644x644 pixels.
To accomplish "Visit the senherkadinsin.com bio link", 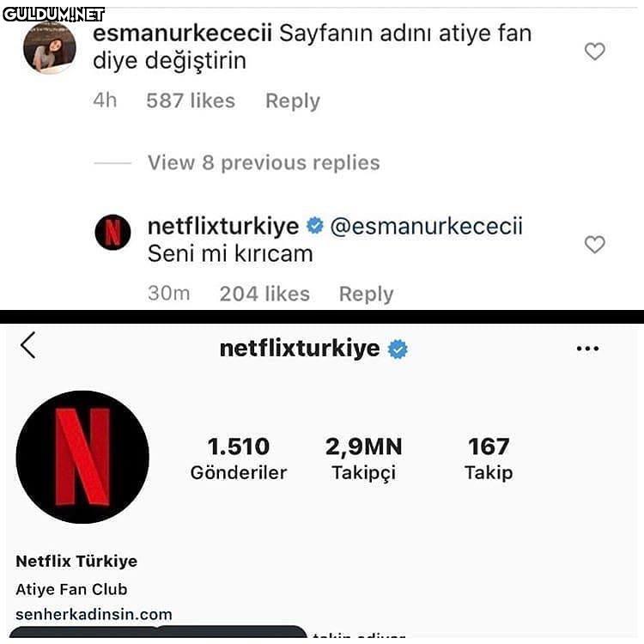I will click(94, 615).
